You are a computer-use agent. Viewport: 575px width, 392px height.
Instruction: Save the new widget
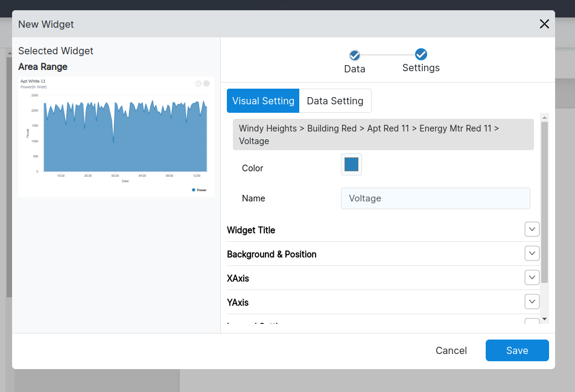click(x=516, y=350)
